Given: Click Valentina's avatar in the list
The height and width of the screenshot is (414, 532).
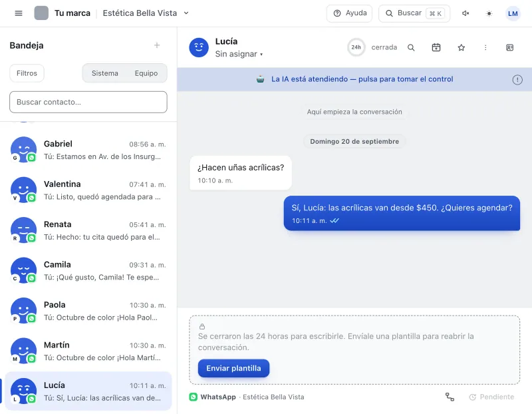Looking at the screenshot, I should click(23, 190).
